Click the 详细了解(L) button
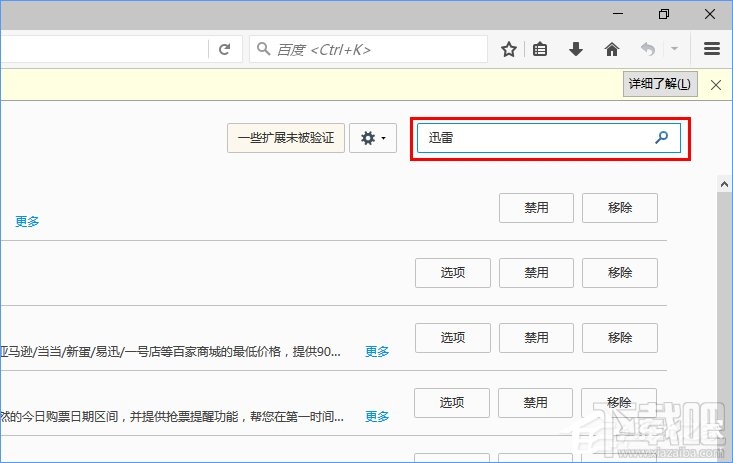This screenshot has height=463, width=733. [660, 84]
